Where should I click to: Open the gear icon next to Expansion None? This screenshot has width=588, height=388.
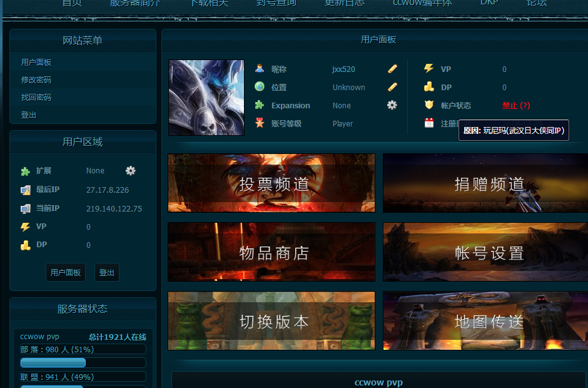click(392, 105)
